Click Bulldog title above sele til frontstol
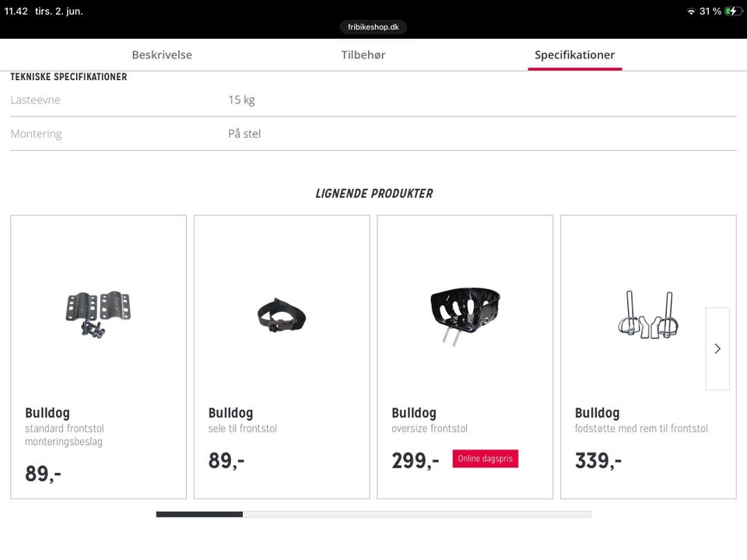This screenshot has width=747, height=560. tap(230, 413)
